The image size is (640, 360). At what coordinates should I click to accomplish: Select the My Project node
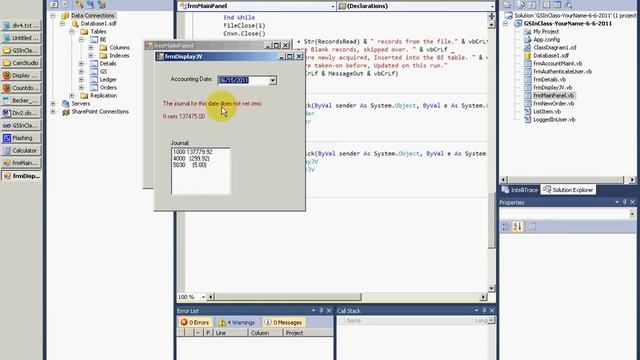click(x=546, y=31)
